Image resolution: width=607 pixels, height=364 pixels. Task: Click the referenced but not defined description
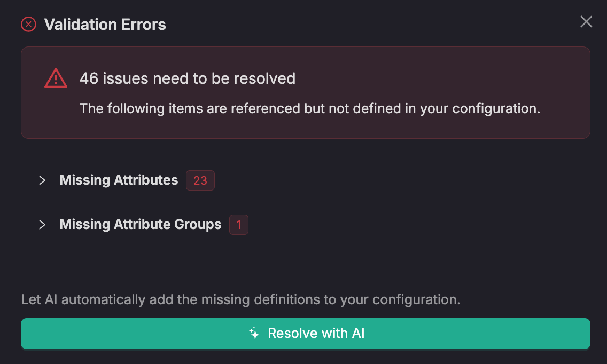pyautogui.click(x=310, y=109)
